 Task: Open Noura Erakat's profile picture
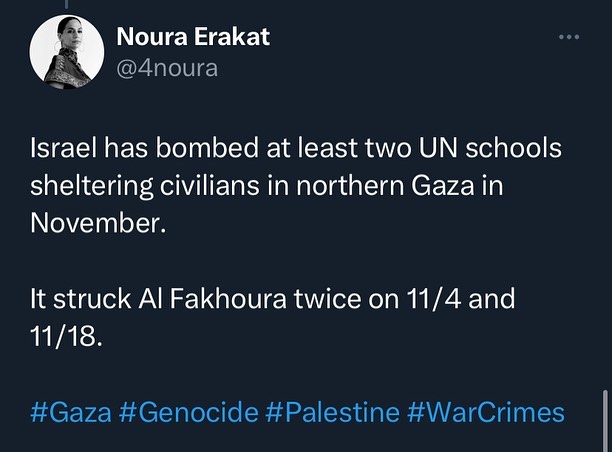tap(64, 51)
